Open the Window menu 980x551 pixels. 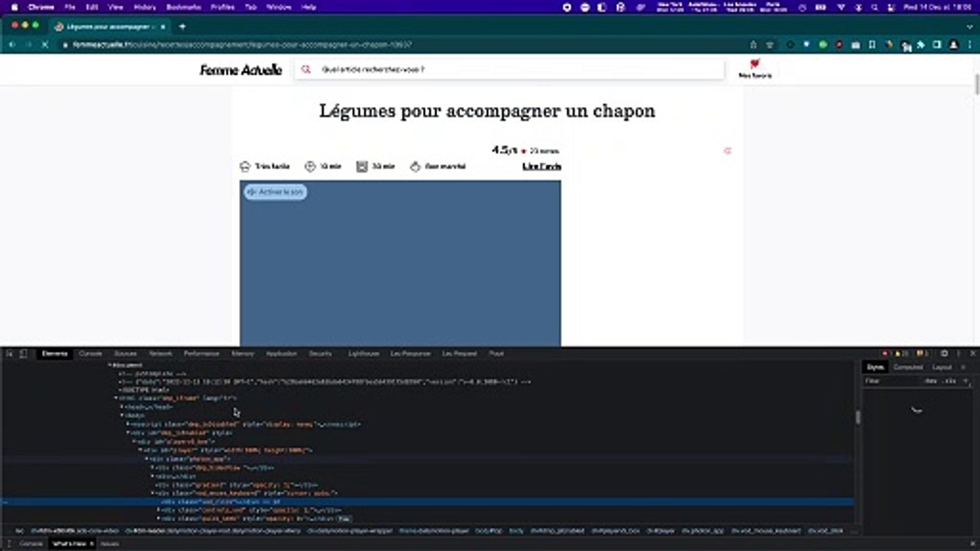[x=279, y=7]
